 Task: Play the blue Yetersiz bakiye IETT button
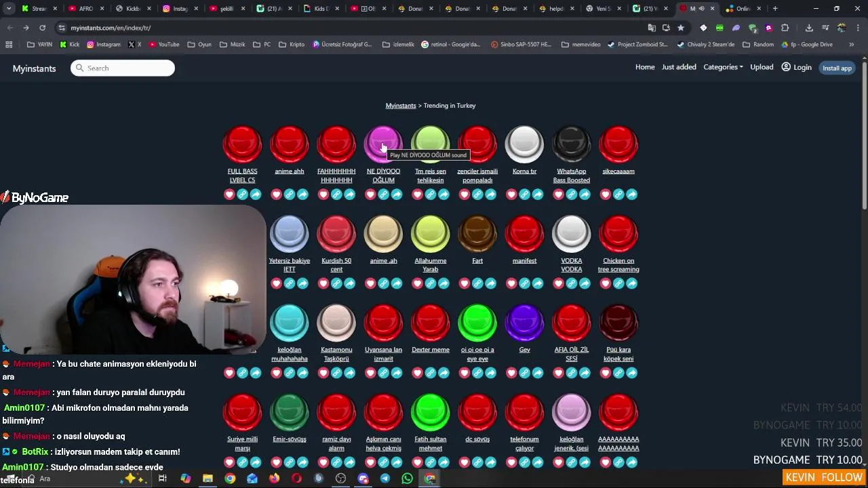tap(290, 234)
